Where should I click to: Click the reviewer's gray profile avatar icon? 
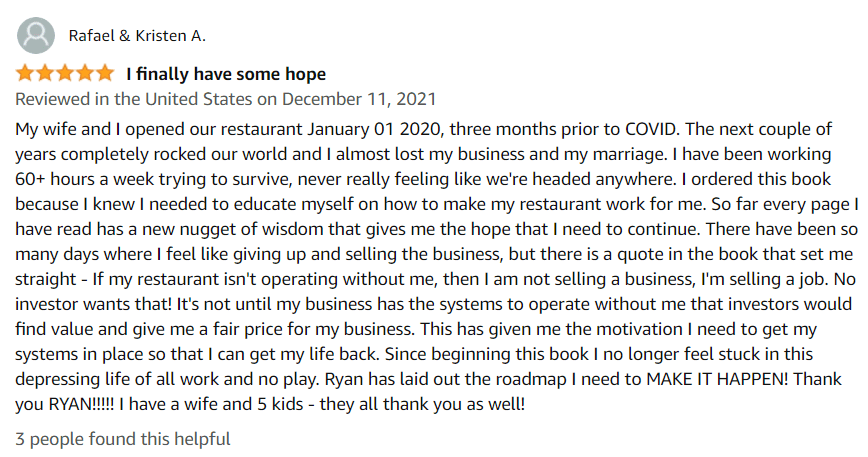click(x=36, y=35)
